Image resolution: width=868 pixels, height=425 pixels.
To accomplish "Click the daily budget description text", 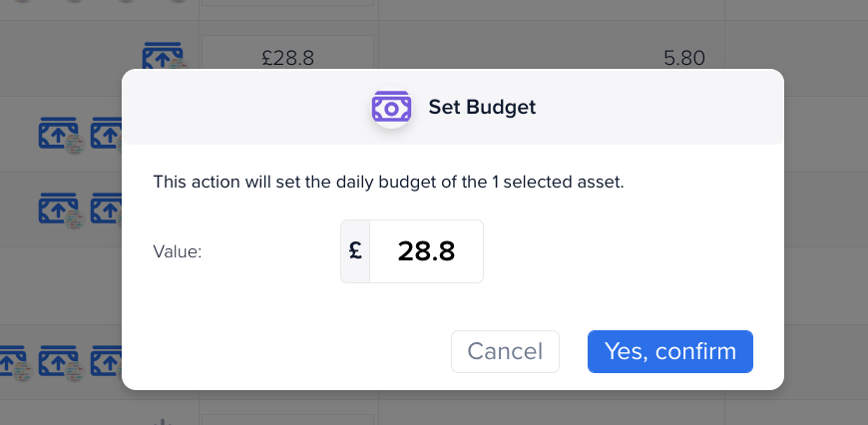I will point(388,182).
